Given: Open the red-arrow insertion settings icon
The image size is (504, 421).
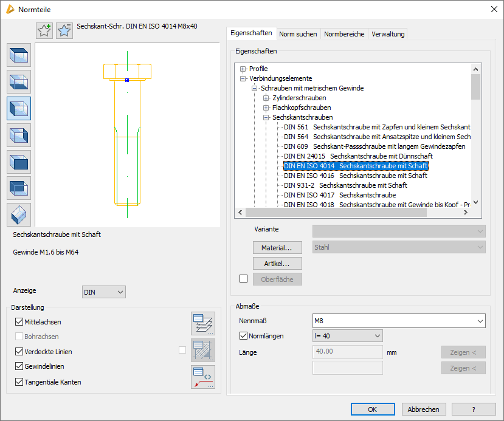Looking at the screenshot, I should click(x=202, y=377).
